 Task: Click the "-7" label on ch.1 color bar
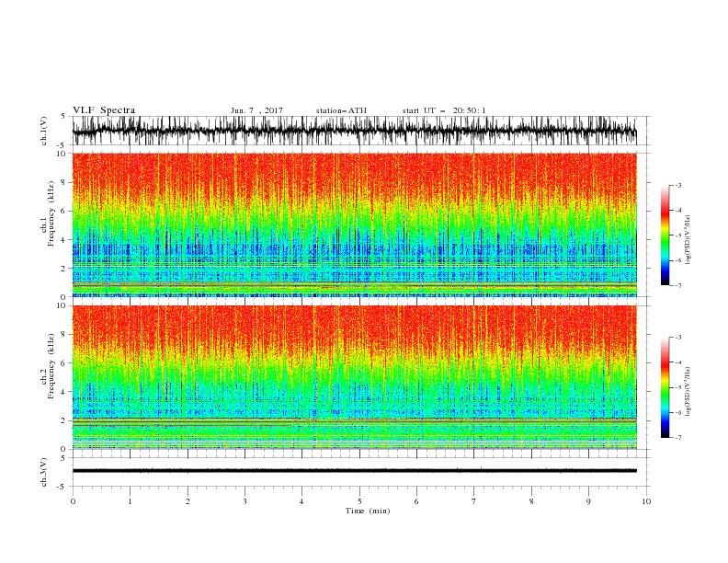[678, 285]
